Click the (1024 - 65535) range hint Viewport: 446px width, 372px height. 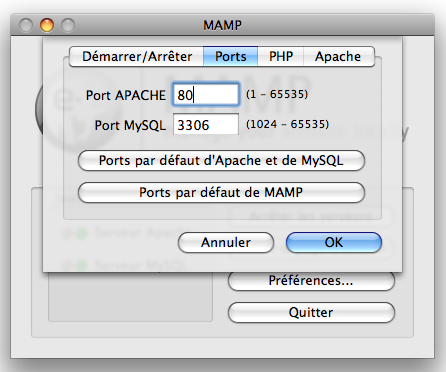tap(287, 124)
